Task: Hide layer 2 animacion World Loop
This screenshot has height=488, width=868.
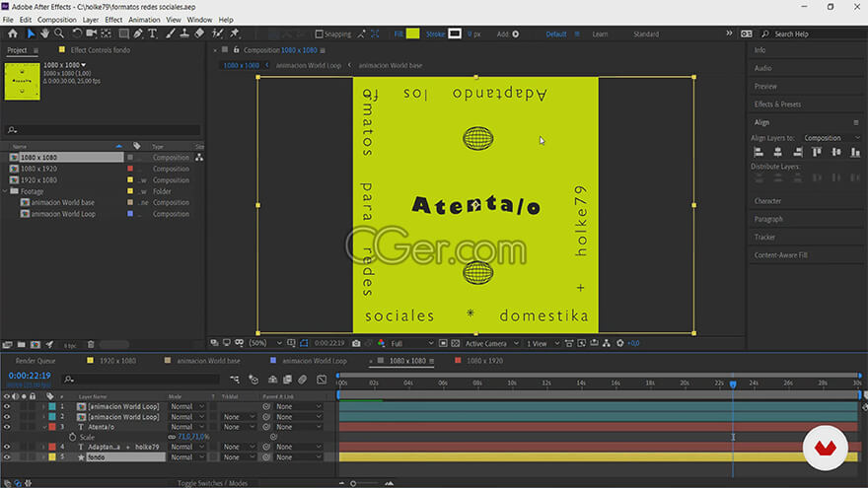Action: pyautogui.click(x=7, y=417)
